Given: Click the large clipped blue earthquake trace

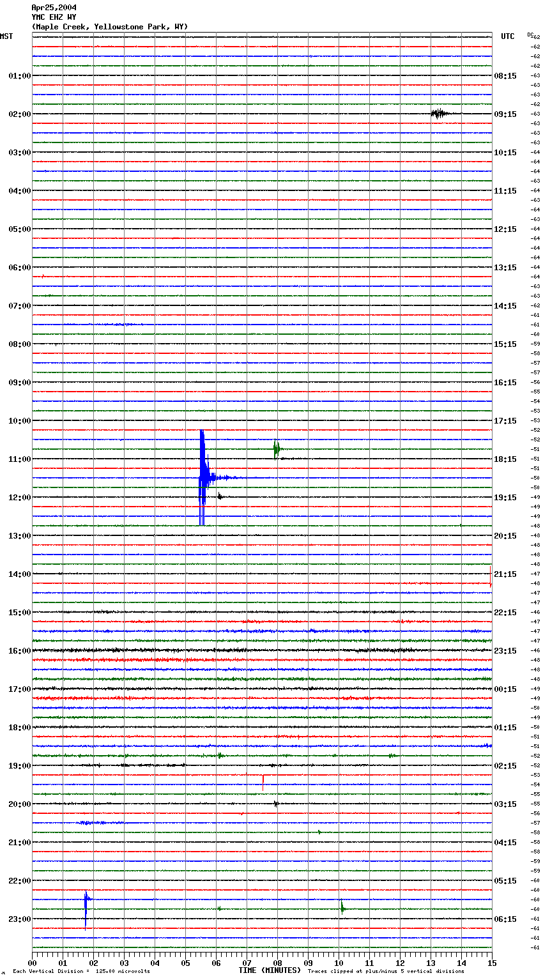Looking at the screenshot, I should click(x=203, y=477).
